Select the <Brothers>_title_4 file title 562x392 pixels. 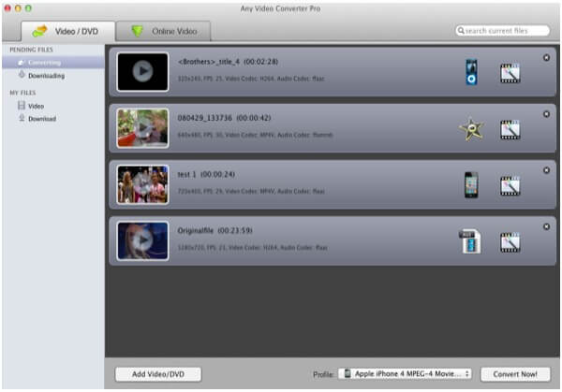228,62
